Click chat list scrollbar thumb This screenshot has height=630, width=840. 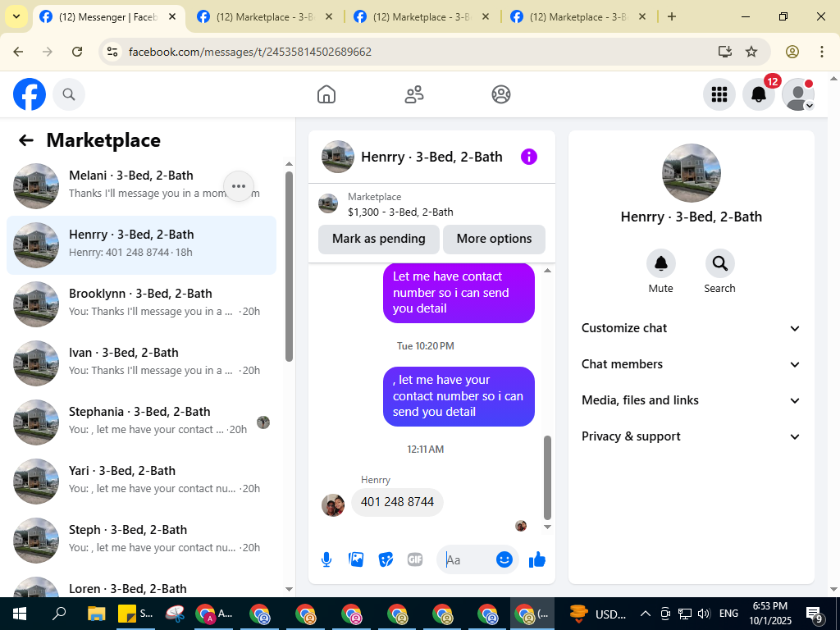(290, 267)
